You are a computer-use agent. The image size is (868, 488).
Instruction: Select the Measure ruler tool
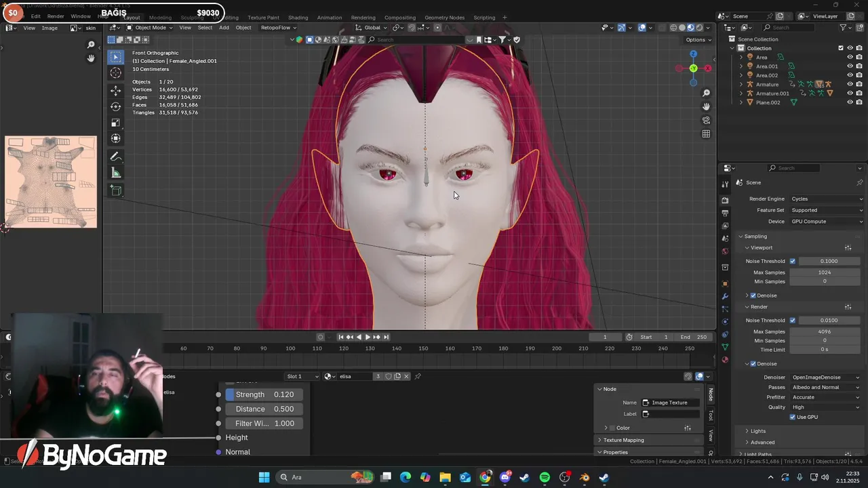[x=116, y=173]
